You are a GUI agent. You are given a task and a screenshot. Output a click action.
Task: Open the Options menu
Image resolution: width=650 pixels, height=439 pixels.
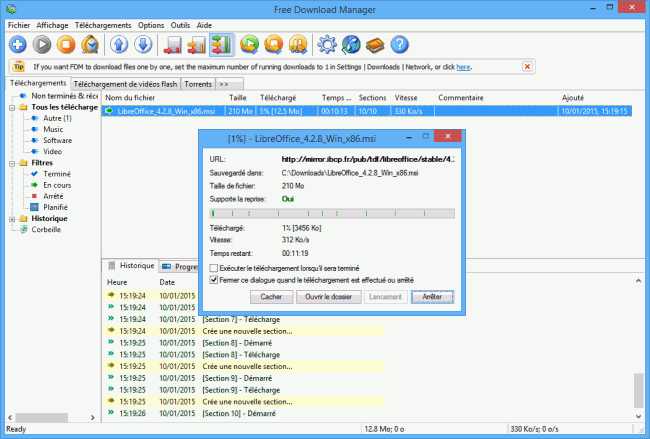click(x=151, y=25)
